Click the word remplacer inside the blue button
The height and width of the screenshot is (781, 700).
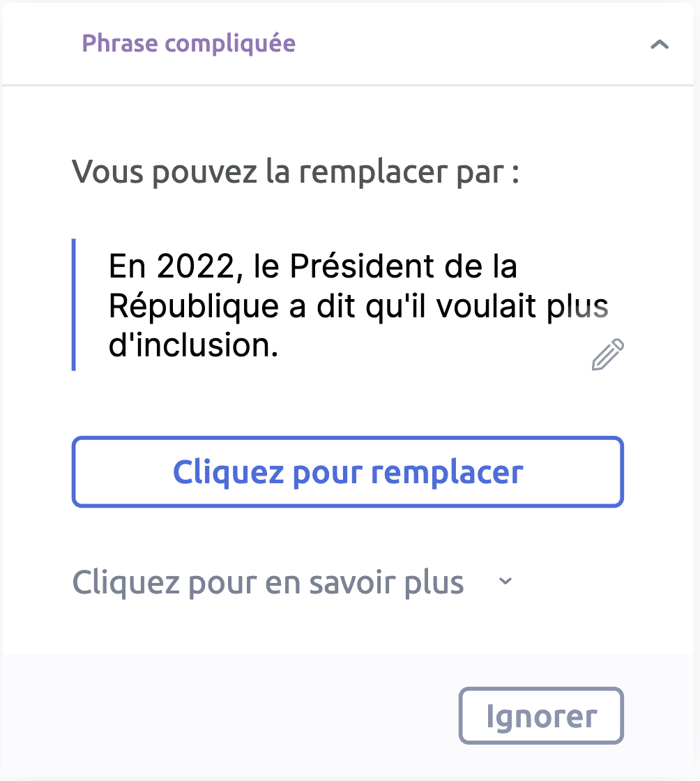point(447,472)
